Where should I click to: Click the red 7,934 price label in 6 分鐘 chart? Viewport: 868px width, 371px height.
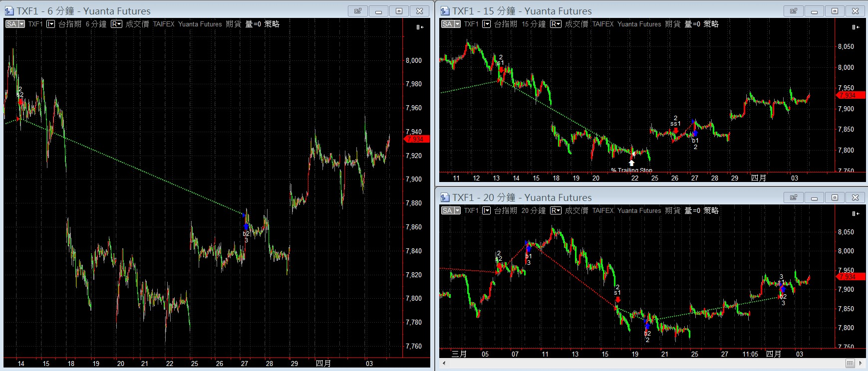click(x=415, y=139)
